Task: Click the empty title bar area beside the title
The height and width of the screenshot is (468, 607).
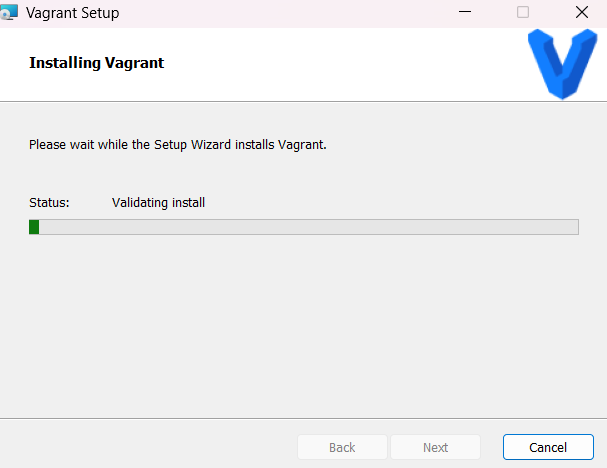Action: (x=280, y=13)
